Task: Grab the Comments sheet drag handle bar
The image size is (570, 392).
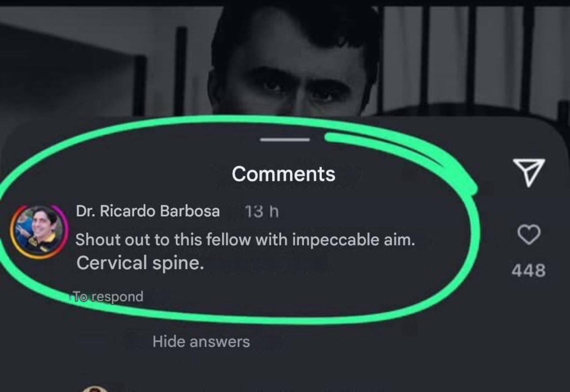Action: (285, 139)
